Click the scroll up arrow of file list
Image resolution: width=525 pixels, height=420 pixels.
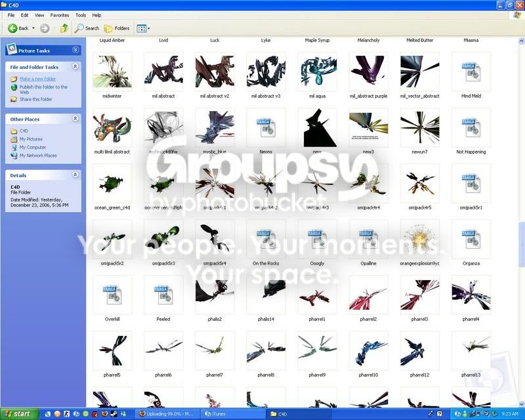521,41
